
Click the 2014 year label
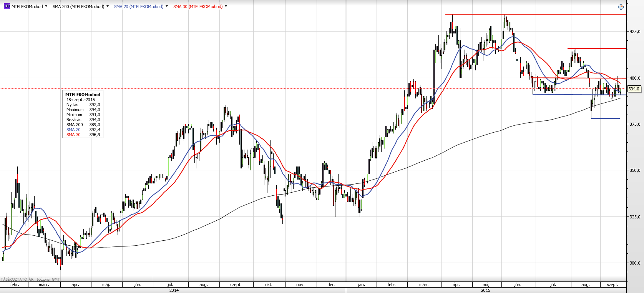174,290
